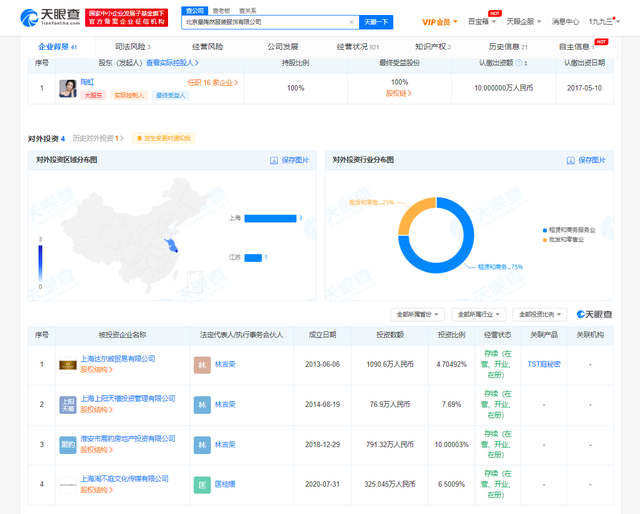The image size is (640, 514).
Task: Toggle 租赁和商务服务业 legend entry
Action: [x=569, y=230]
